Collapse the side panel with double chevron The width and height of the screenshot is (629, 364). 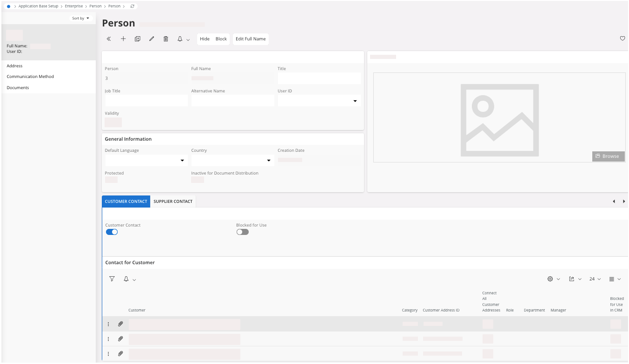(109, 39)
